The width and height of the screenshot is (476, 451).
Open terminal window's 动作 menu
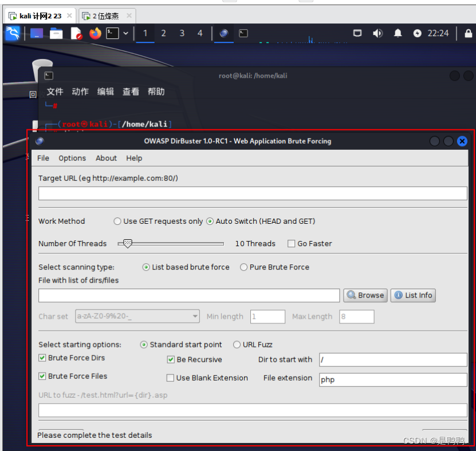80,92
